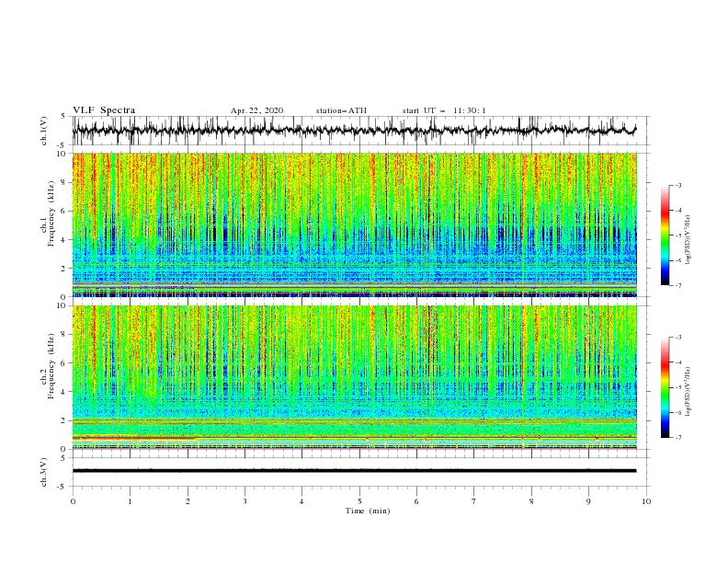Click the "-7" tick on upper colorbar
The width and height of the screenshot is (728, 563).
point(677,285)
